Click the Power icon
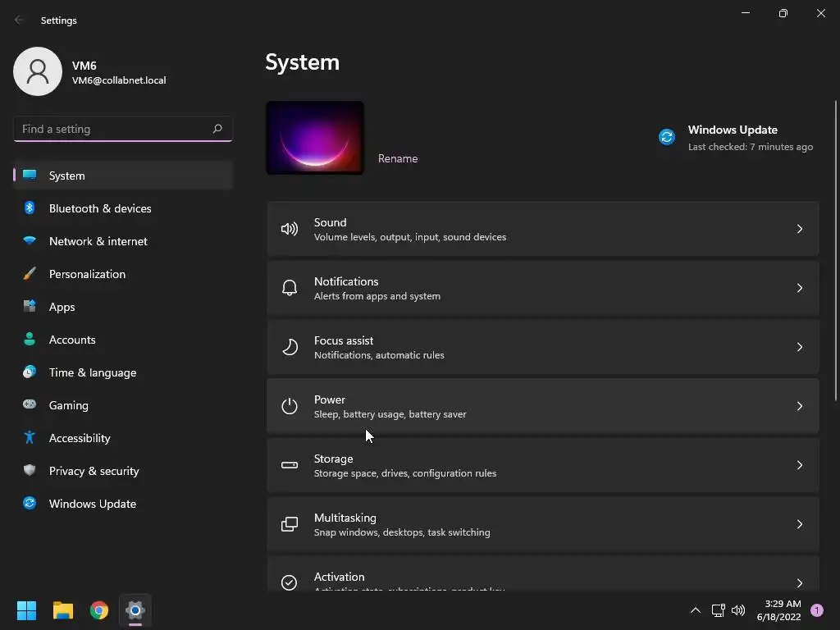The width and height of the screenshot is (840, 630). click(290, 406)
